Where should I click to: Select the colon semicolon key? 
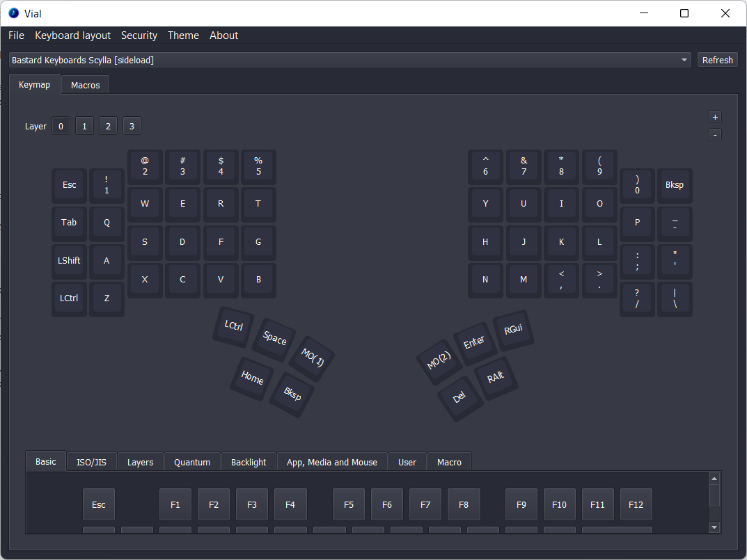pos(637,261)
